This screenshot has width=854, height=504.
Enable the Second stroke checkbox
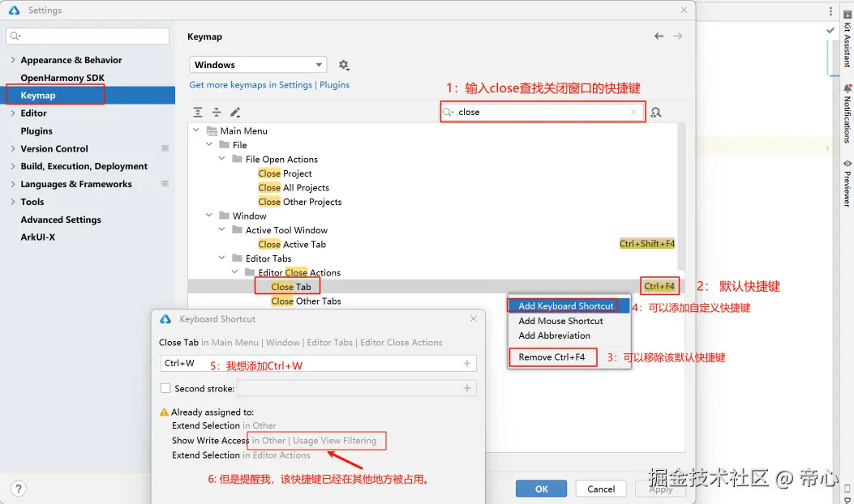pos(165,388)
